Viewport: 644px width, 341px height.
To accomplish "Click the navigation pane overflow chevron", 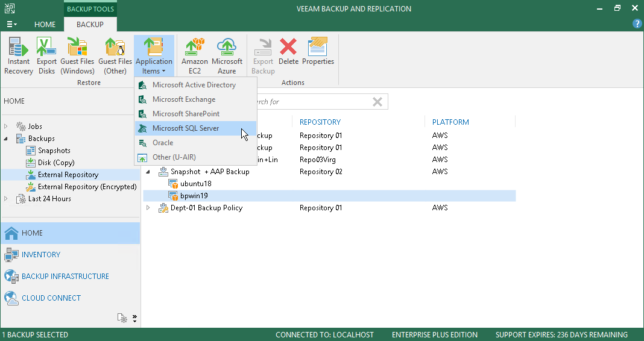I will (134, 319).
